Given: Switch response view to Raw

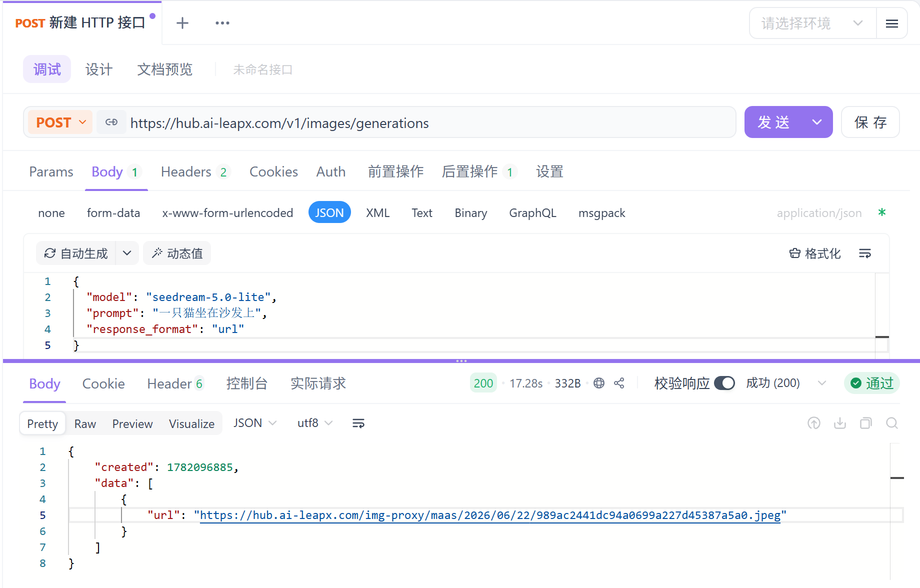Looking at the screenshot, I should click(x=85, y=424).
